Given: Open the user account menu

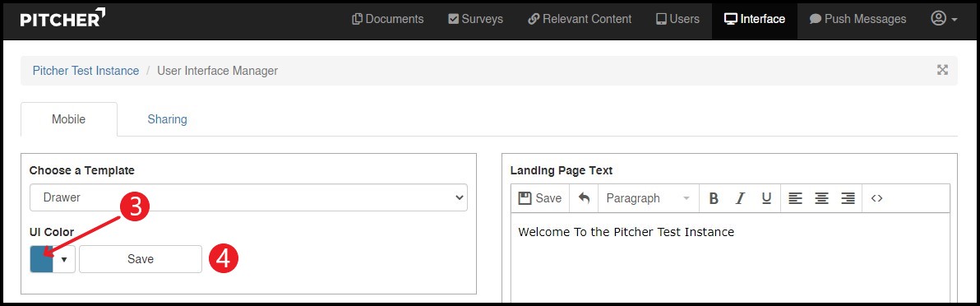Looking at the screenshot, I should click(x=944, y=19).
